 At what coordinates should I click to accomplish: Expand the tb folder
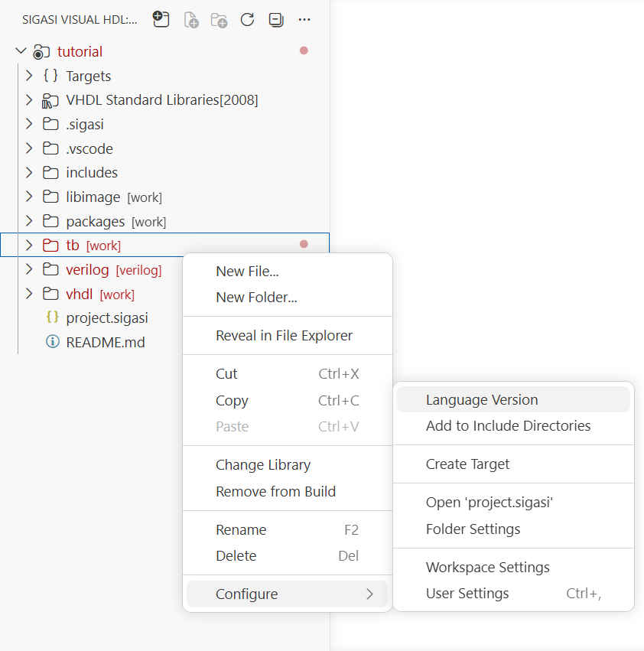pyautogui.click(x=29, y=245)
